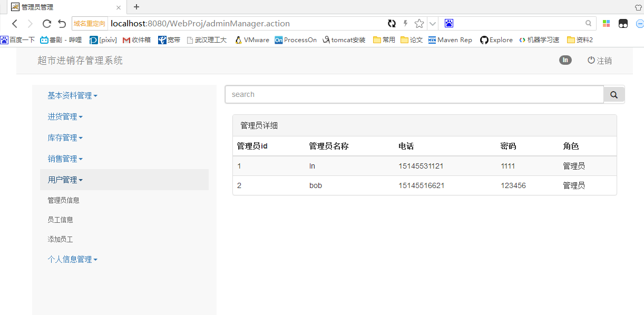Open the ProcessOn bookmark
This screenshot has width=644, height=315.
tap(296, 40)
